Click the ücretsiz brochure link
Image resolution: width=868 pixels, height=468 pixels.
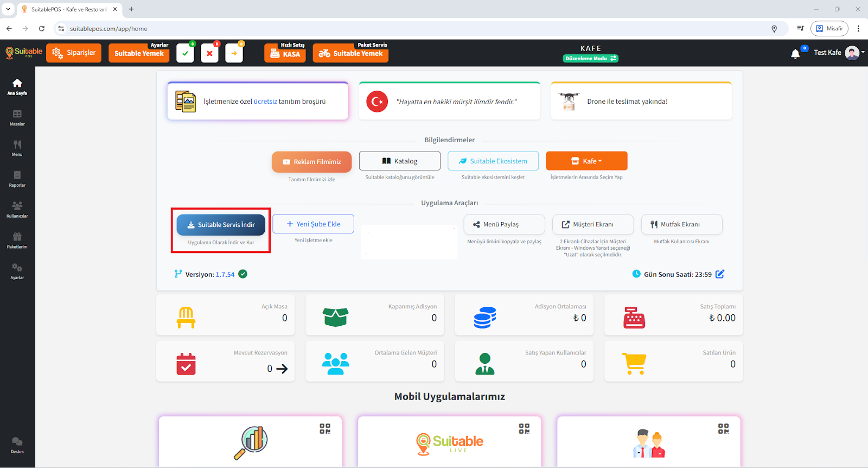265,102
